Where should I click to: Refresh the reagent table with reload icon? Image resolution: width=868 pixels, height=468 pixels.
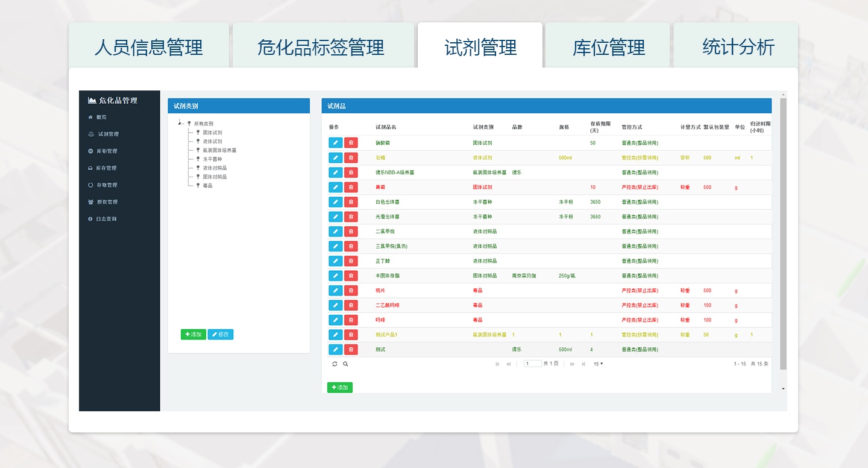(335, 364)
